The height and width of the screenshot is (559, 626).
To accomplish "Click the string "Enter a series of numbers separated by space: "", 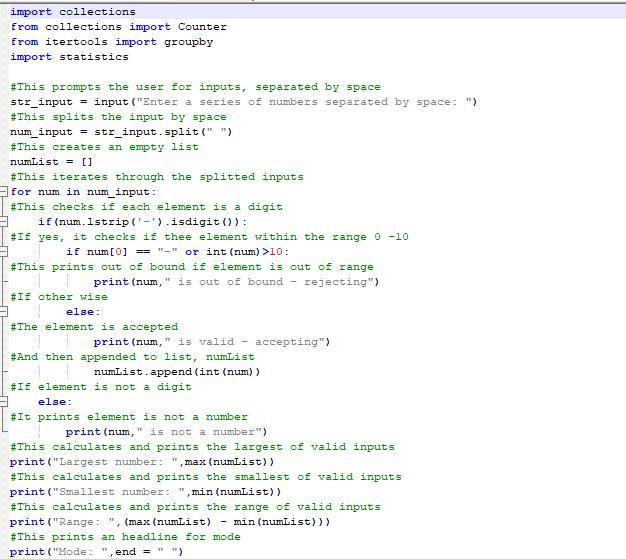I will click(303, 102).
